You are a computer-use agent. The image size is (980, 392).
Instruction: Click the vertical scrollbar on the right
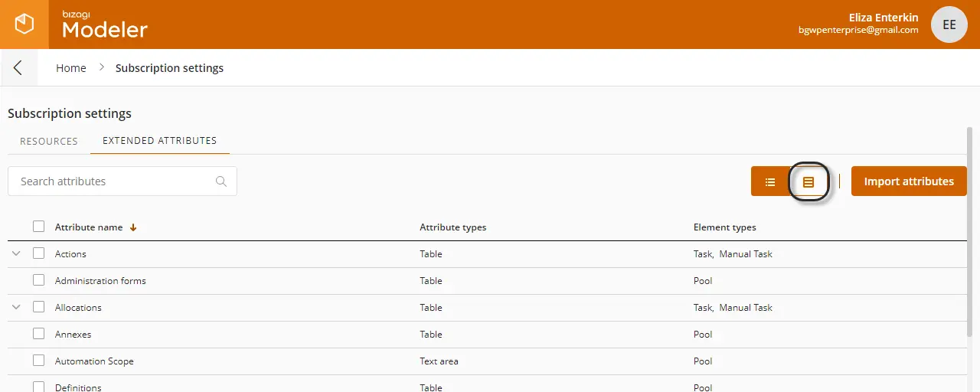tap(970, 230)
